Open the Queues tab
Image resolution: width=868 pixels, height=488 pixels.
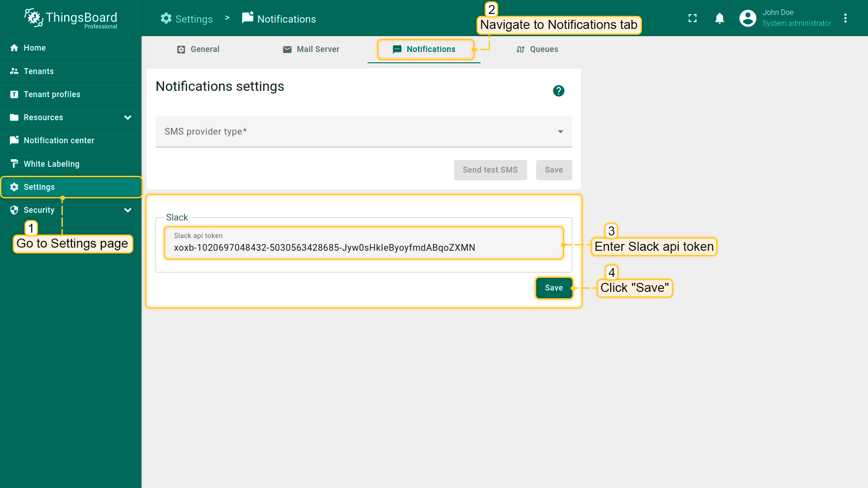537,49
